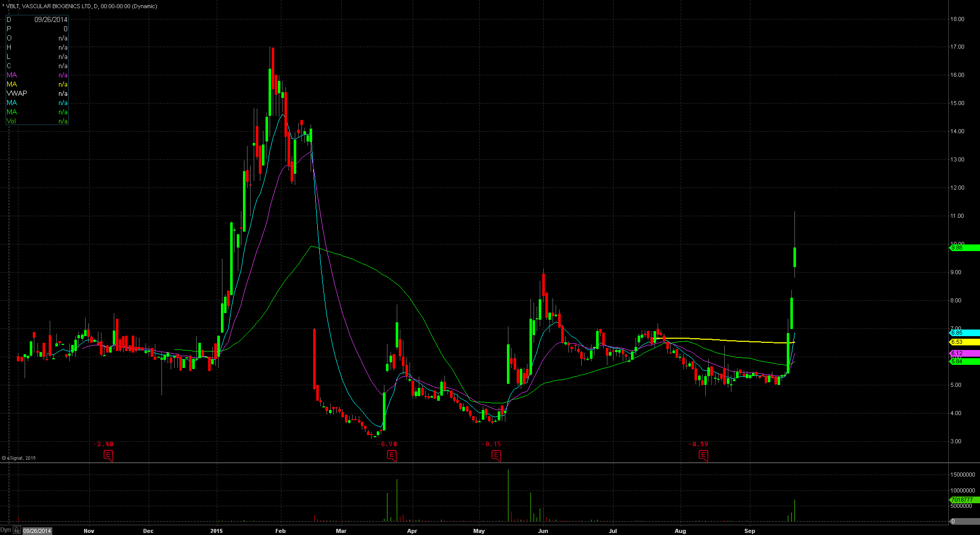Click the cyan MA row in data box
The height and width of the screenshot is (535, 980).
[37, 102]
